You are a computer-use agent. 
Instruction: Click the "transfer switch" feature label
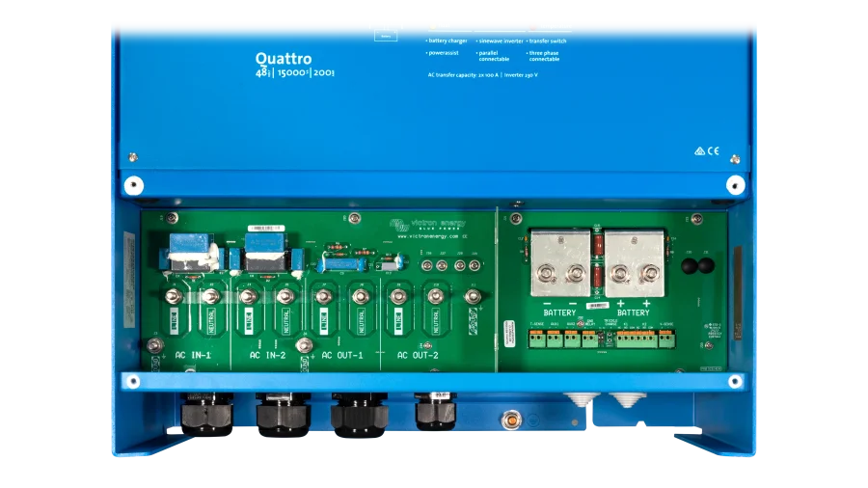point(548,41)
